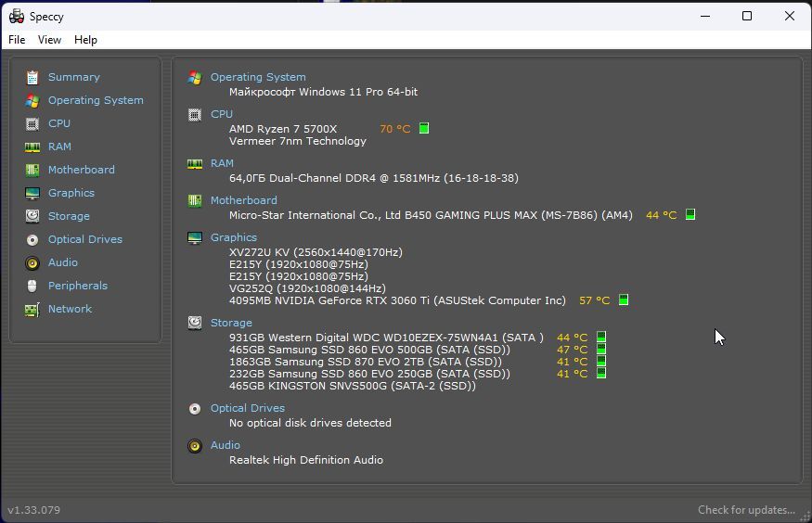Click the Speccy app icon in title bar
Viewport: 812px width, 523px height.
tap(17, 16)
